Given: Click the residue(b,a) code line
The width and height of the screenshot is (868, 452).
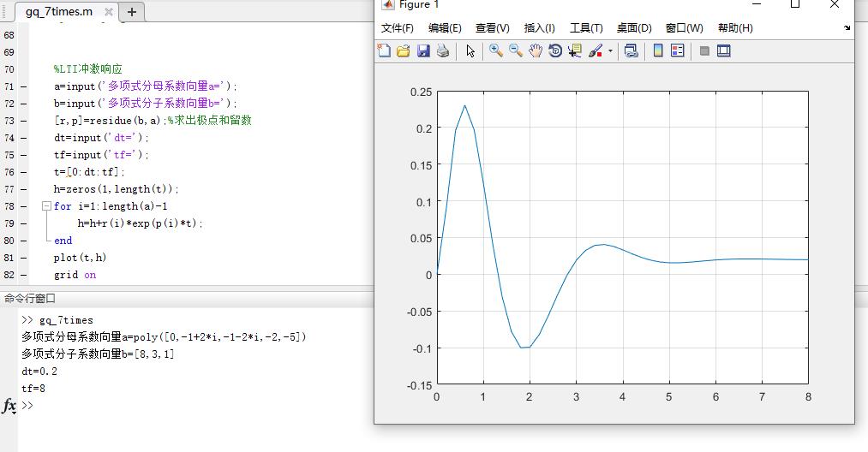Looking at the screenshot, I should pos(153,121).
